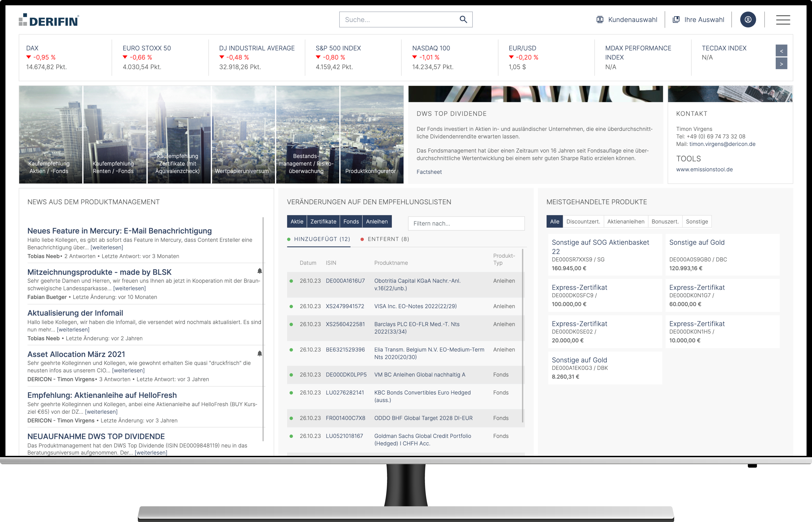Focus the Suche search field
Image resolution: width=812 pixels, height=522 pixels.
[405, 20]
